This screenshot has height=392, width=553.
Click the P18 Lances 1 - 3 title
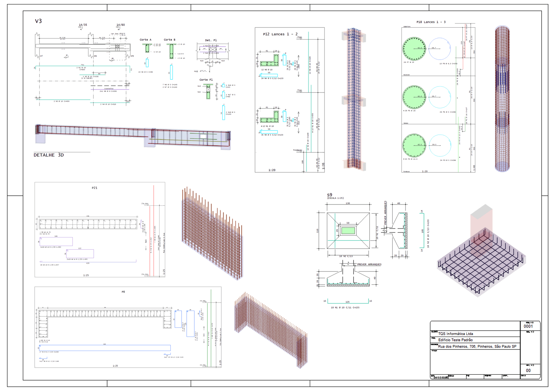[431, 22]
